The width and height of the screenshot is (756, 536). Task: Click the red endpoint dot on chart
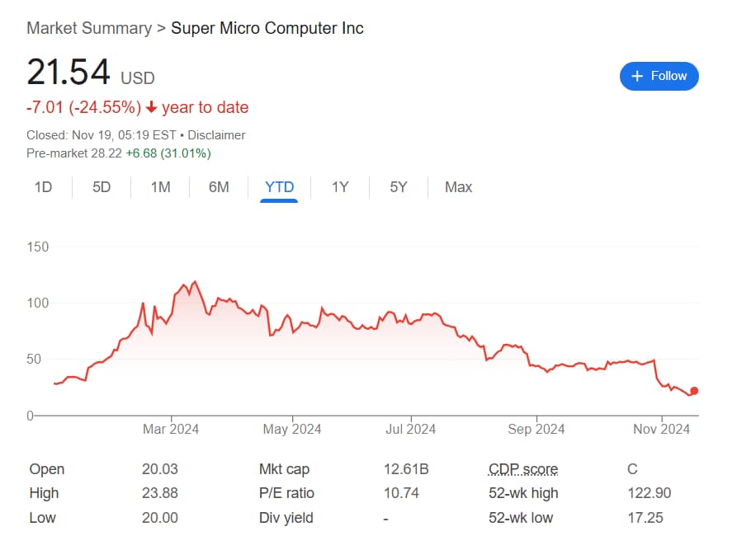[x=694, y=391]
